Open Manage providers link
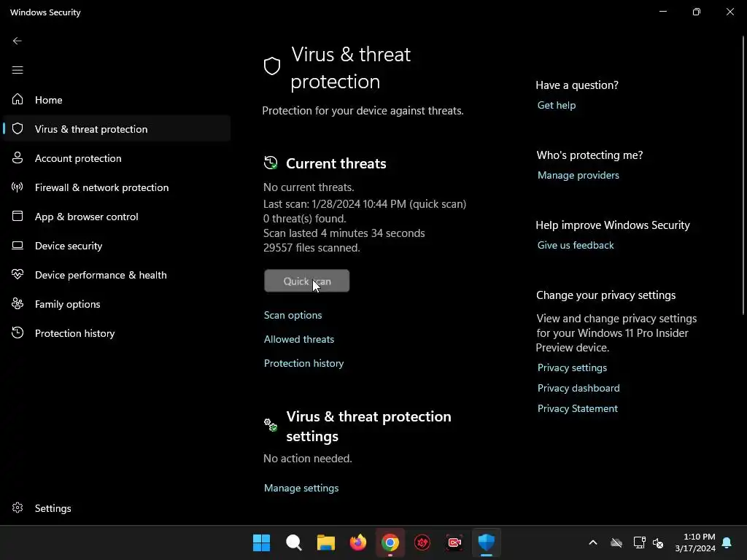The width and height of the screenshot is (747, 560). point(578,175)
